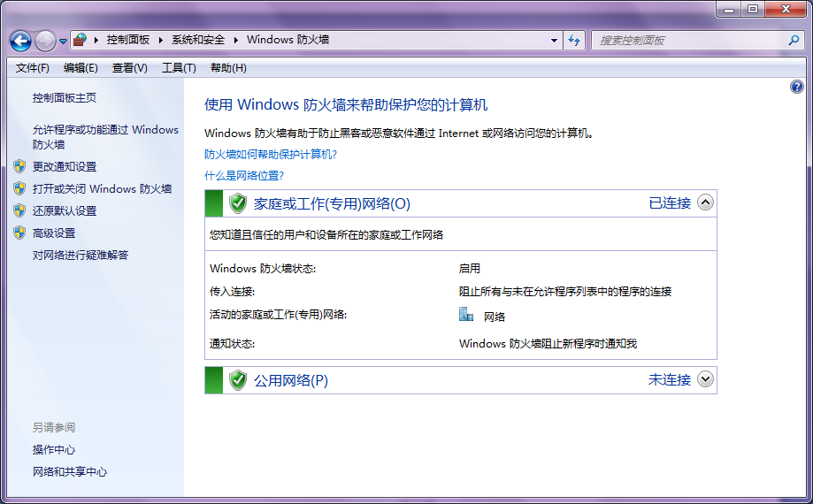The image size is (813, 504).
Task: Click 对网络进行疑难解答 link
Action: tap(81, 255)
